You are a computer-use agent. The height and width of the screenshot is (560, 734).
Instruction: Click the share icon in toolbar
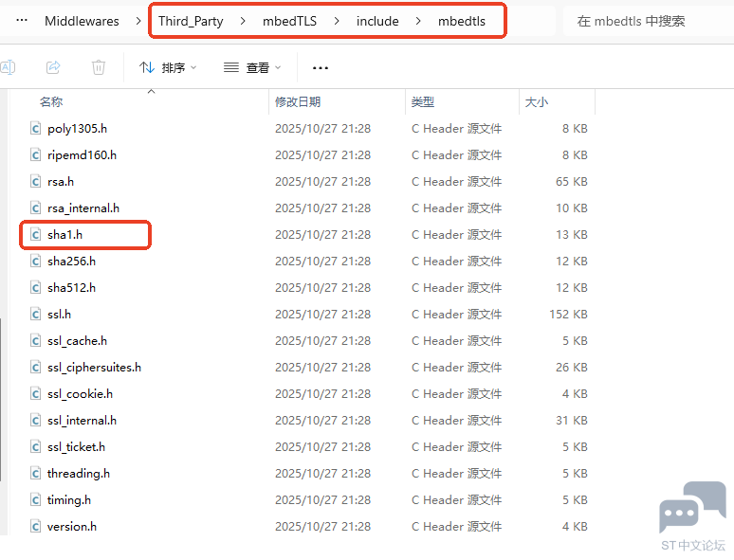(54, 67)
